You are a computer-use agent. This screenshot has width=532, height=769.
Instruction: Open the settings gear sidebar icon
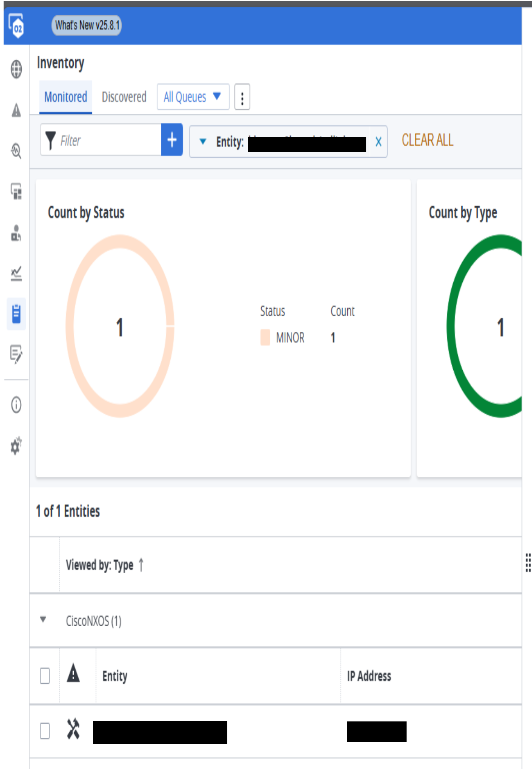[x=16, y=446]
